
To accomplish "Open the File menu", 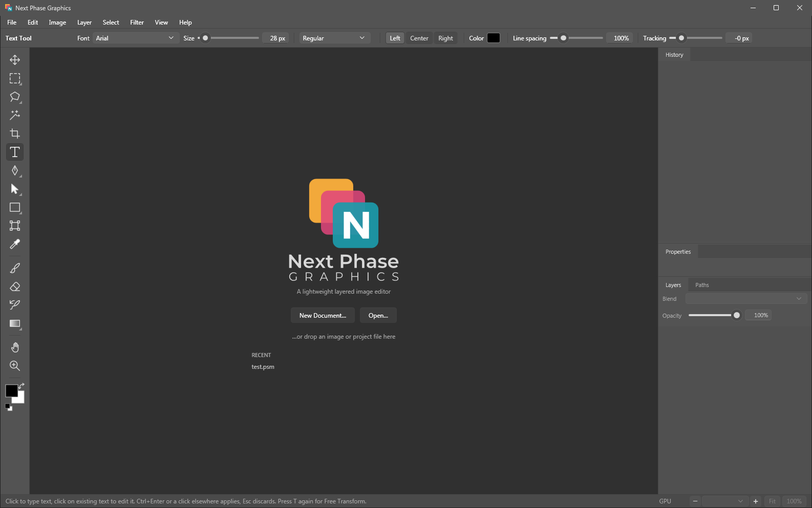I will point(12,23).
